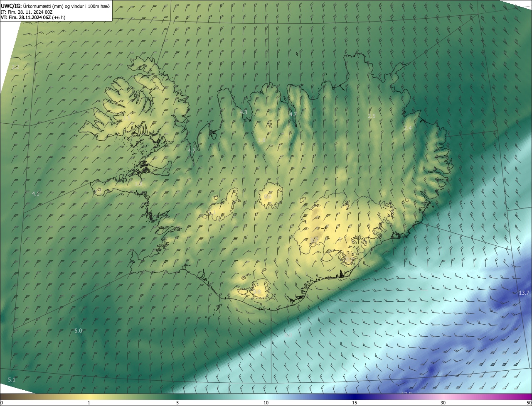Click the colorbar tick labeled 5

pyautogui.click(x=177, y=403)
